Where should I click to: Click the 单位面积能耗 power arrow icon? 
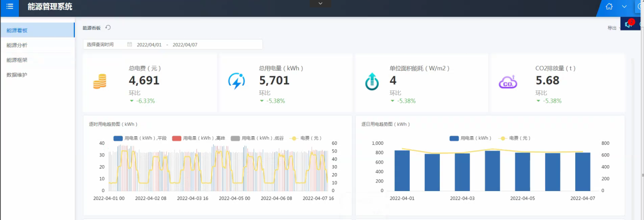(x=372, y=81)
